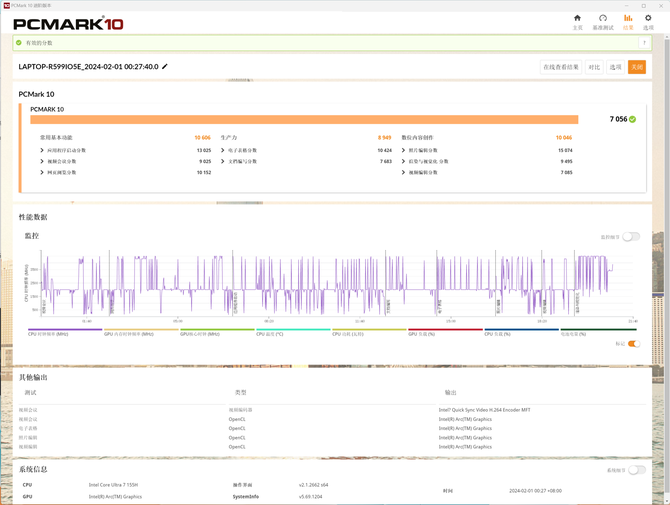Go to the 主页 home icon

tap(577, 18)
